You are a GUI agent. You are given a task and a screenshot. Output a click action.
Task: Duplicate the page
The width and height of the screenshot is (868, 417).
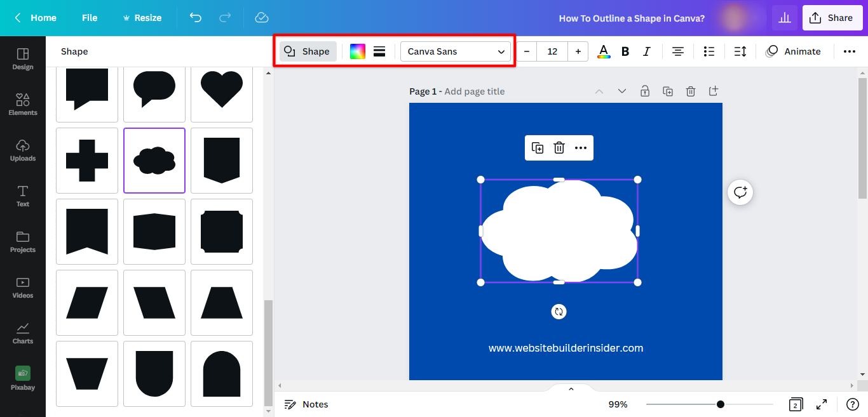668,91
